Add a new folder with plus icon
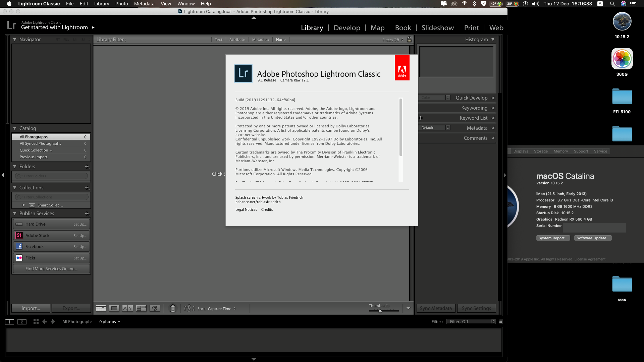The height and width of the screenshot is (362, 644). pos(87,167)
